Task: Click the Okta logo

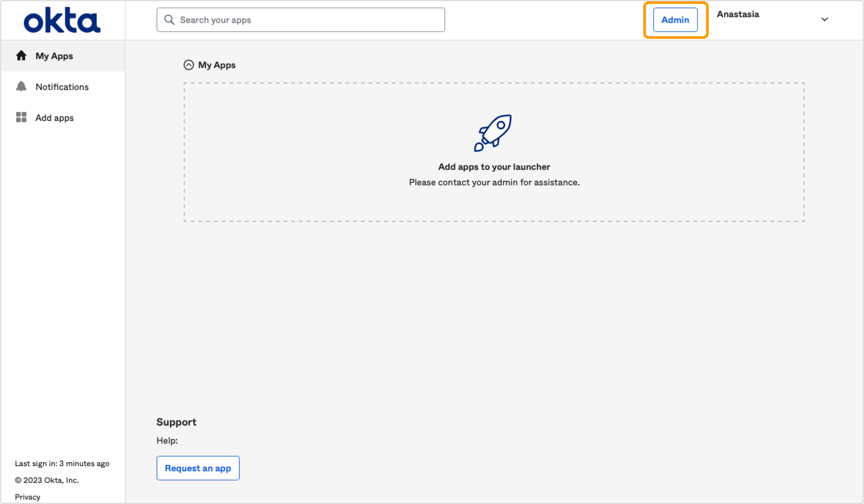Action: (x=62, y=20)
